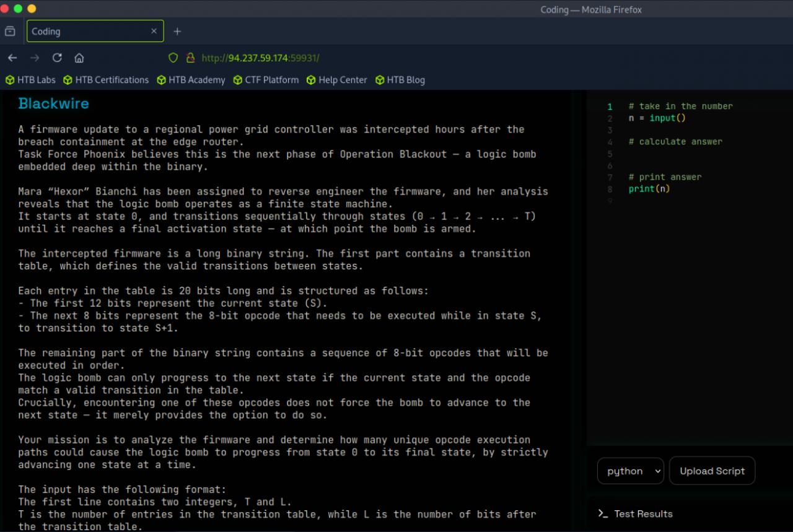This screenshot has width=793, height=532.
Task: Click the HTB Blog bookmark cube icon
Action: (380, 80)
